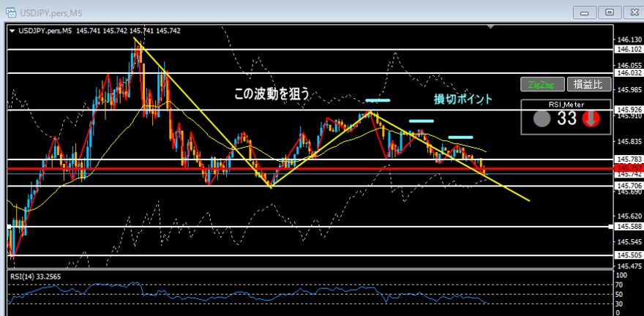644x316 pixels.
Task: Toggle the ZigZag indicator button
Action: pyautogui.click(x=542, y=84)
